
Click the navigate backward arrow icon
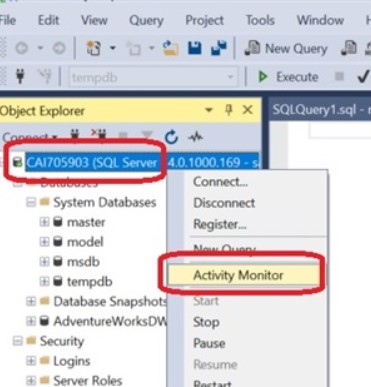[22, 48]
